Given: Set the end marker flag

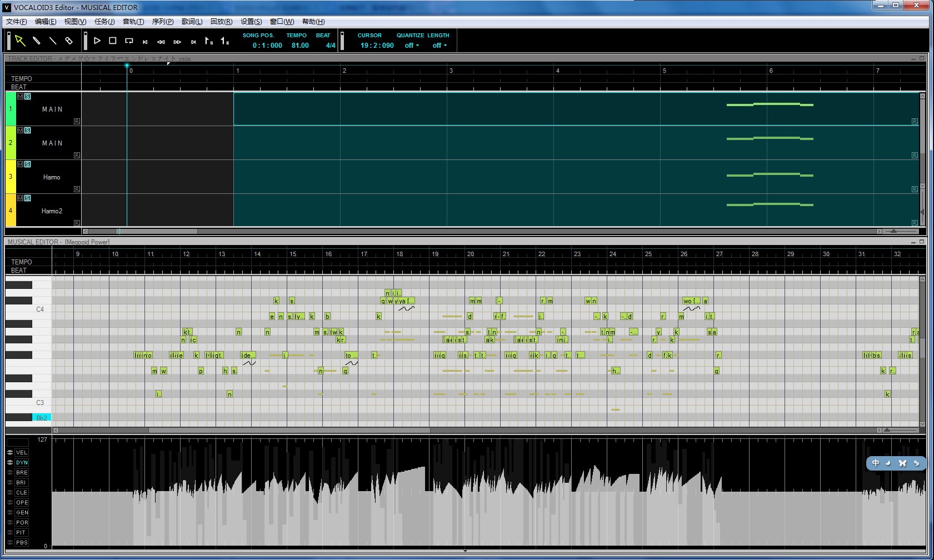Looking at the screenshot, I should [225, 41].
